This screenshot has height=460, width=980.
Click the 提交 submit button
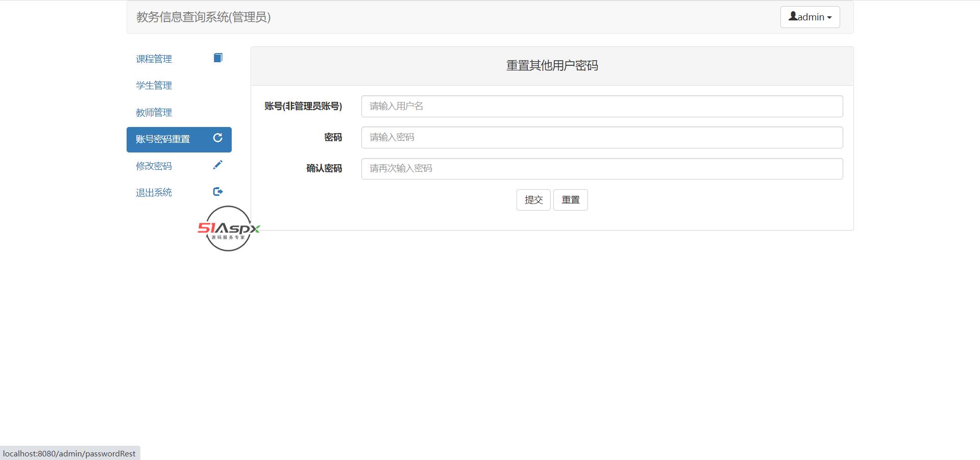(533, 200)
